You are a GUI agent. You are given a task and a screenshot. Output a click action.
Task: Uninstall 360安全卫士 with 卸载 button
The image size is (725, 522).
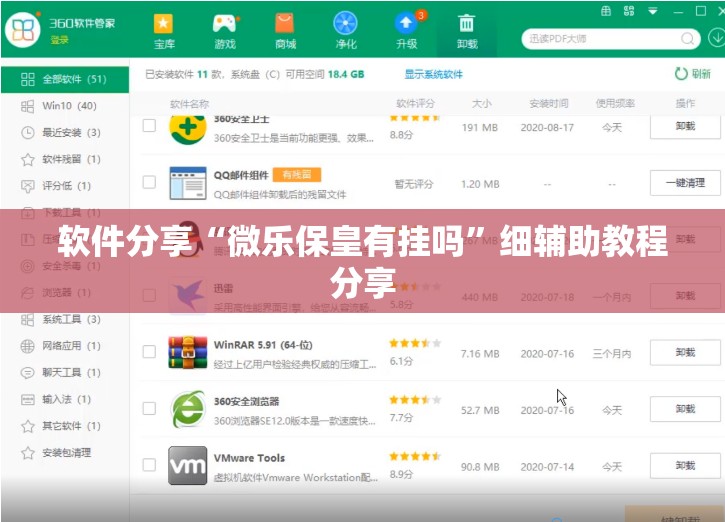click(x=685, y=126)
